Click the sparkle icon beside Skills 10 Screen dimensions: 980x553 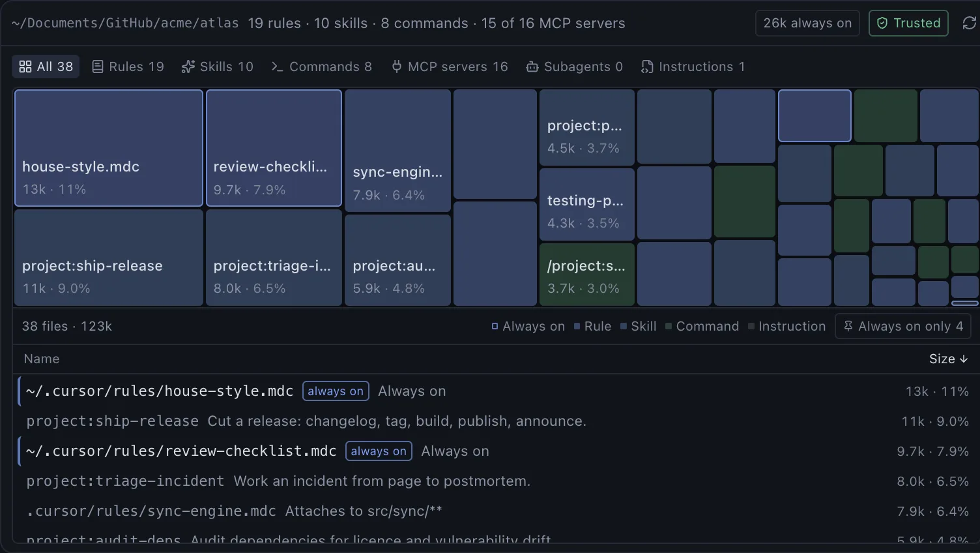(188, 67)
